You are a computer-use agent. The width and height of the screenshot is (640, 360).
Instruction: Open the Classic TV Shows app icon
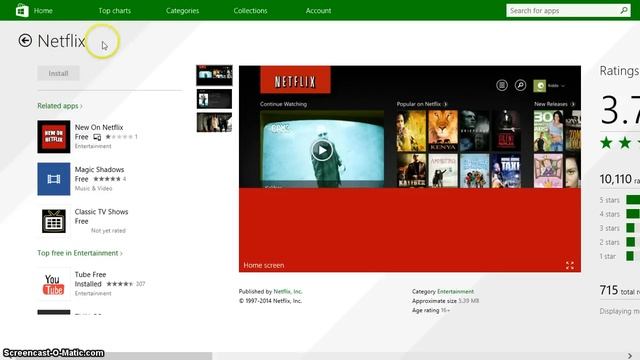[x=54, y=221]
